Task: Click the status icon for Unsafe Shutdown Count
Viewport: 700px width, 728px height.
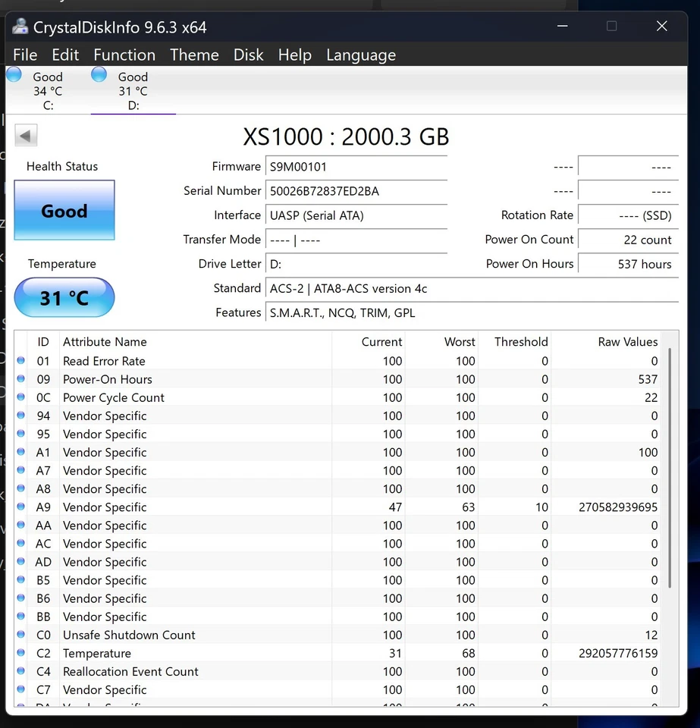Action: 20,635
